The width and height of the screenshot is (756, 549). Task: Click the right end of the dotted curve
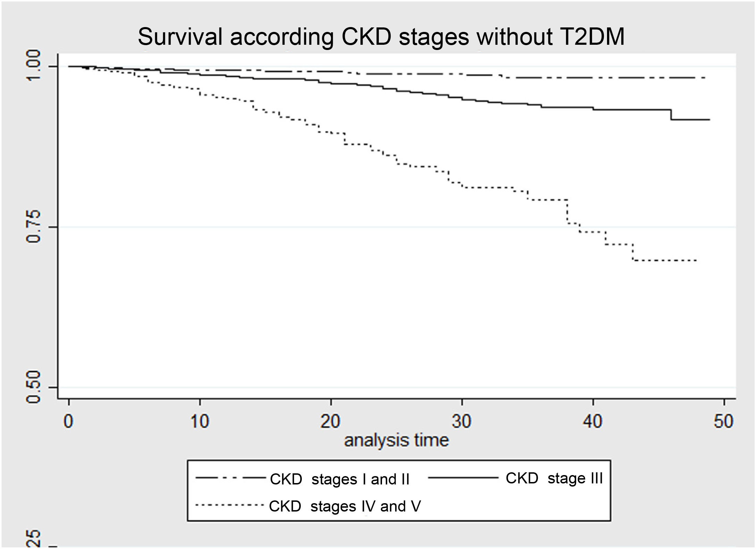click(696, 260)
